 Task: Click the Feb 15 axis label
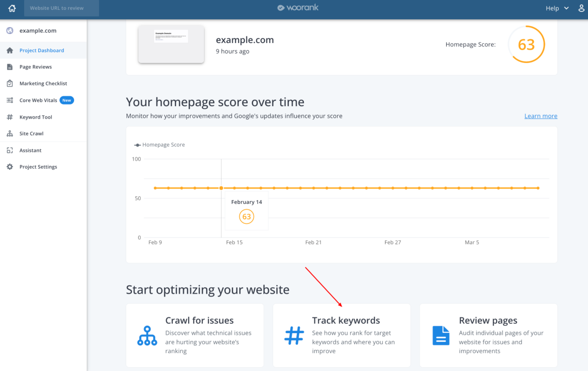(234, 242)
